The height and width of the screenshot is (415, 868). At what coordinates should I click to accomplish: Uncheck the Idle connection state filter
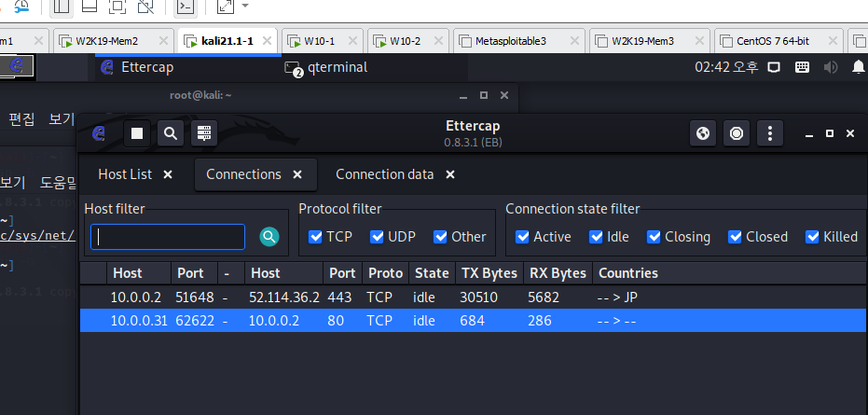[x=596, y=237]
